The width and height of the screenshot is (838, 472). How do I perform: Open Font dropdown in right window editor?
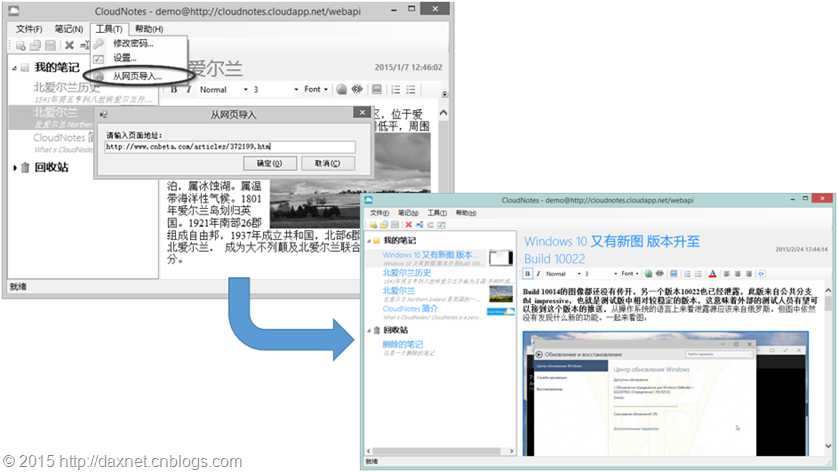630,274
